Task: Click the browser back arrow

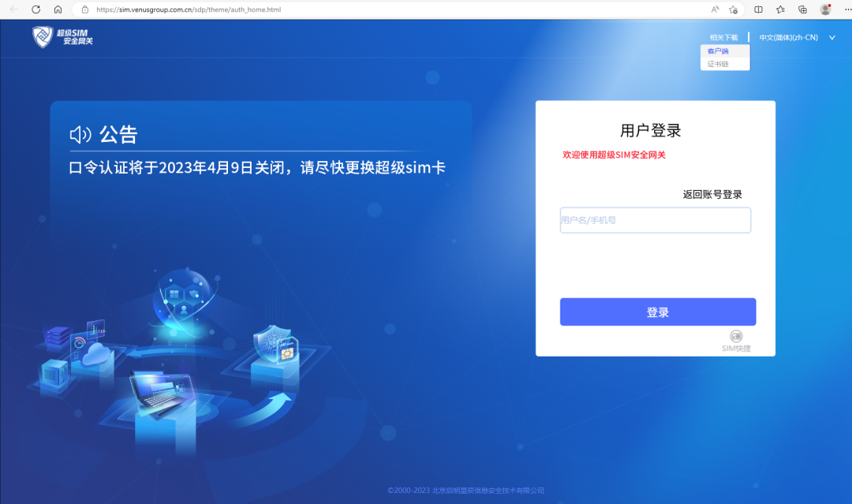Action: pyautogui.click(x=13, y=9)
